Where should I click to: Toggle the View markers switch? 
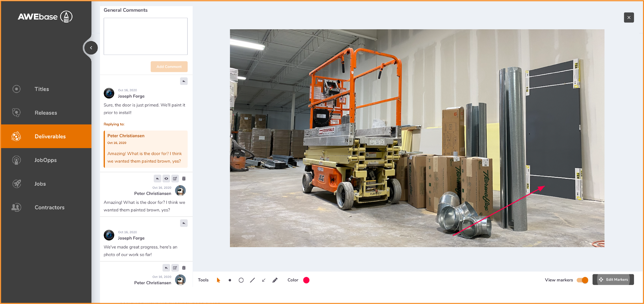click(x=582, y=280)
